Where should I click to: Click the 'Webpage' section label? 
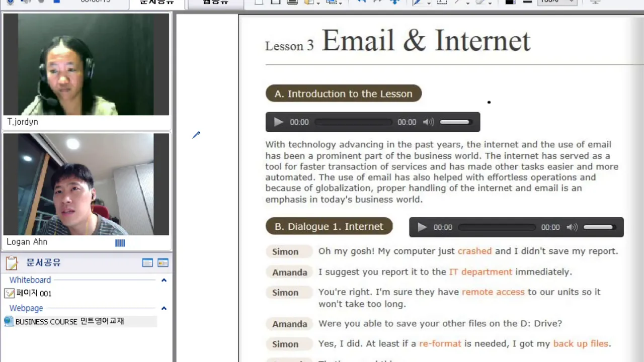pos(26,308)
